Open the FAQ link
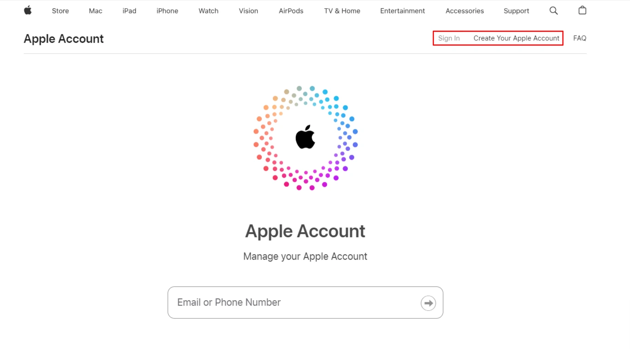 579,38
